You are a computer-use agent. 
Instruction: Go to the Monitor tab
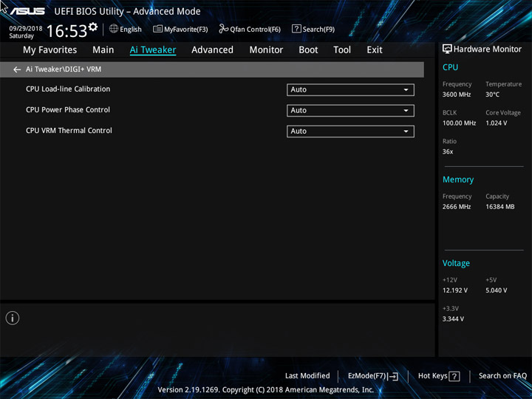click(266, 50)
